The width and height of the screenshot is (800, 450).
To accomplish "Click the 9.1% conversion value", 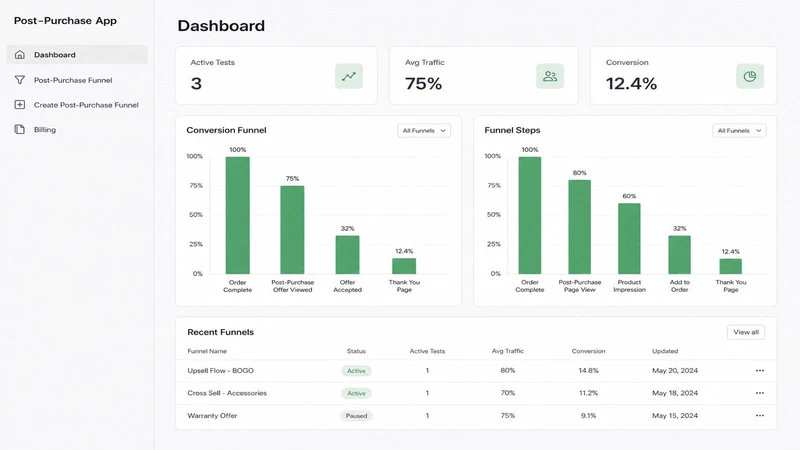I will (588, 415).
